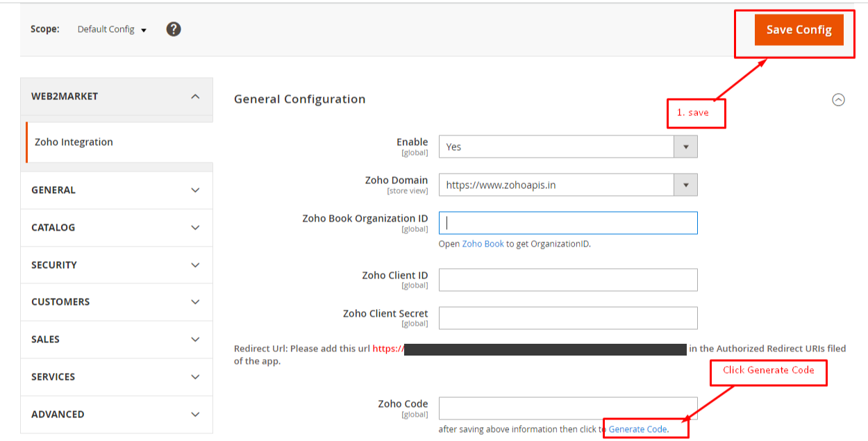Expand the CATALOG sidebar section
The image size is (868, 441).
pos(117,228)
